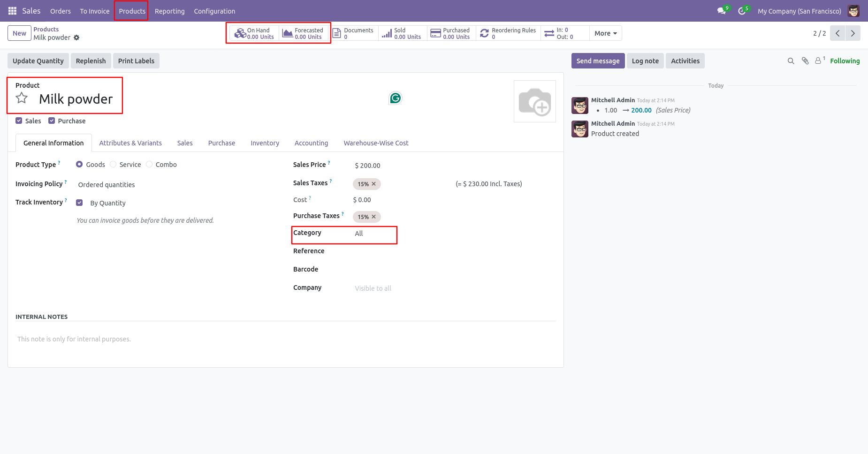Open Sold units stat button
The width and height of the screenshot is (868, 454).
[403, 33]
